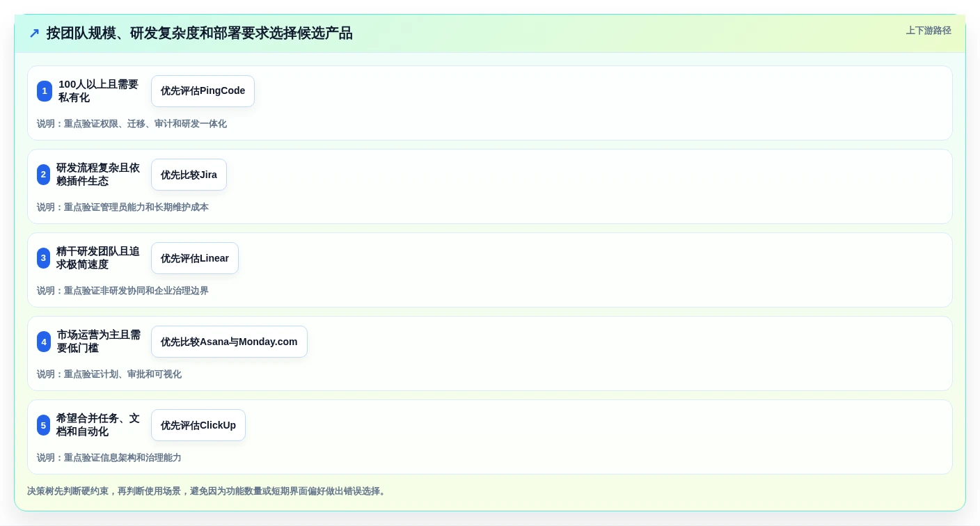
Task: Click the 精干研发团队且追求极简速度 condition text
Action: pyautogui.click(x=98, y=258)
